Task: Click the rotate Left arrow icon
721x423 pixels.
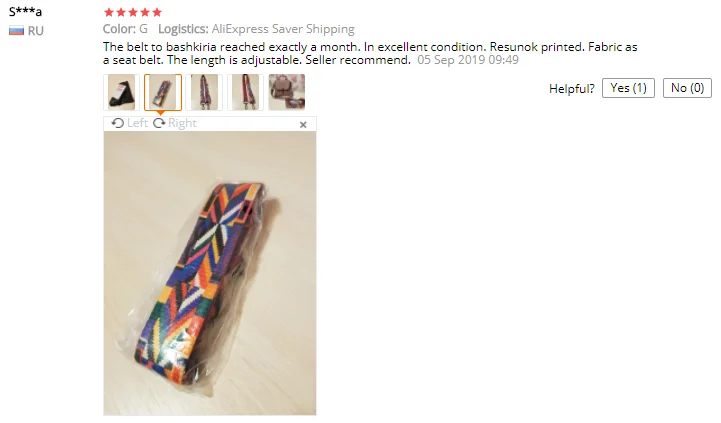Action: [x=118, y=123]
